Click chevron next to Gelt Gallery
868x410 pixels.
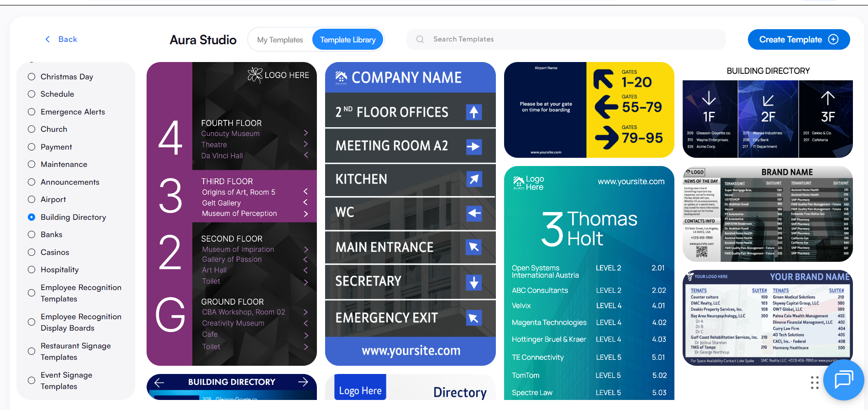click(x=306, y=202)
